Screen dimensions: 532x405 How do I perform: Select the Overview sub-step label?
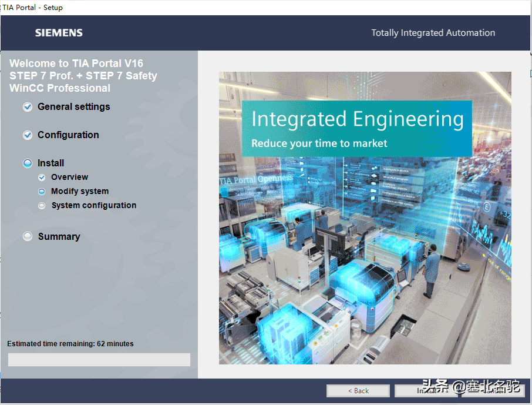69,177
